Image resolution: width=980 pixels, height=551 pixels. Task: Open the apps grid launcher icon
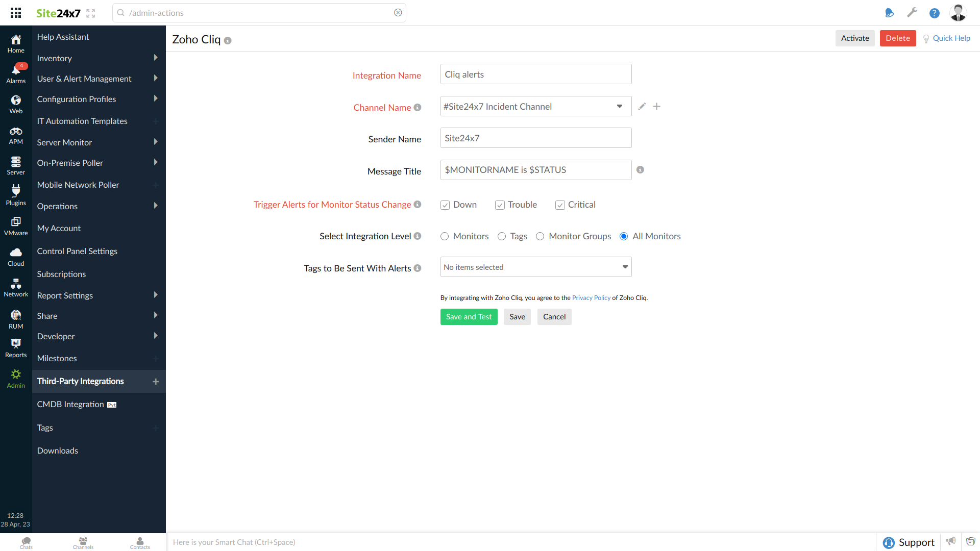click(16, 13)
